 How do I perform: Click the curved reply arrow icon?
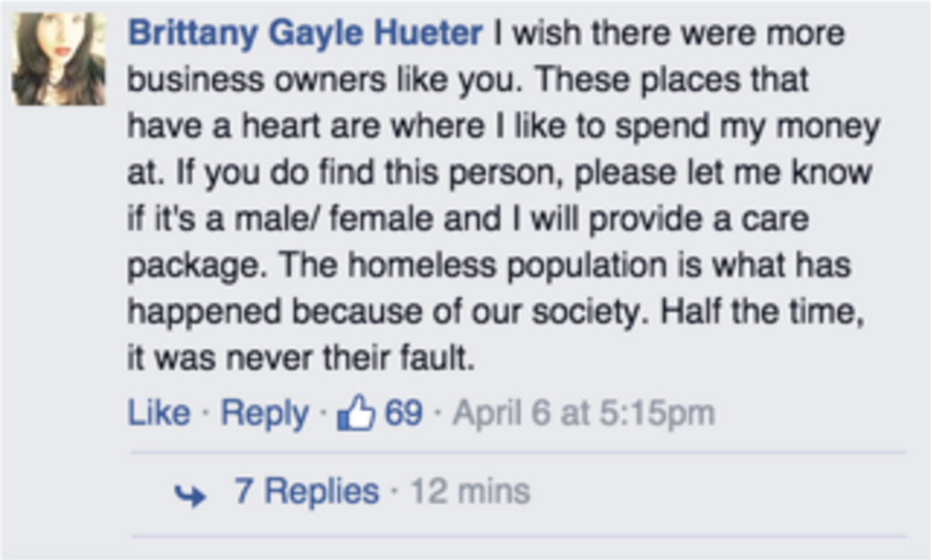click(190, 494)
